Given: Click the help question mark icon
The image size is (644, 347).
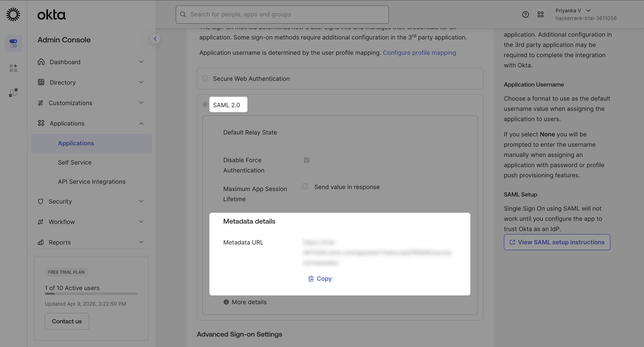Looking at the screenshot, I should pyautogui.click(x=525, y=14).
